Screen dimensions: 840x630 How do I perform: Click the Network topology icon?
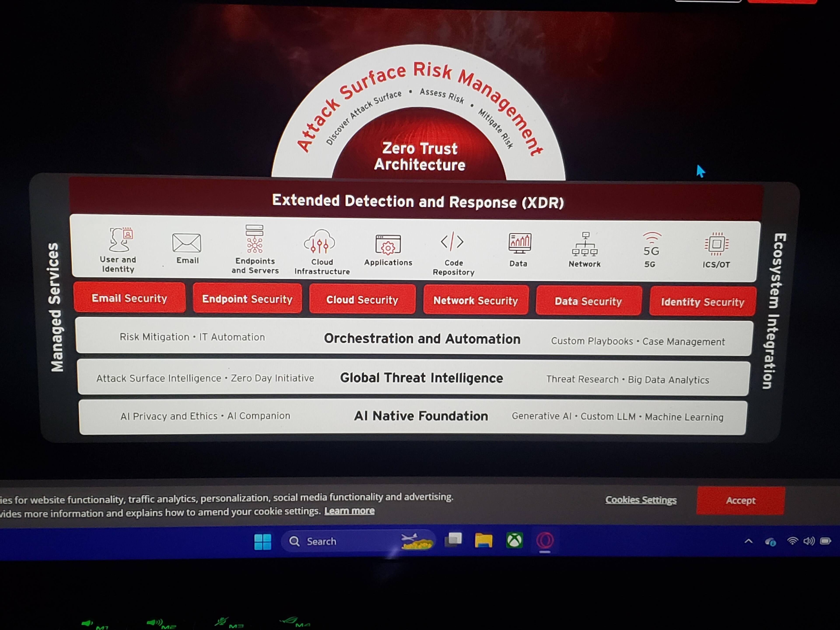585,244
